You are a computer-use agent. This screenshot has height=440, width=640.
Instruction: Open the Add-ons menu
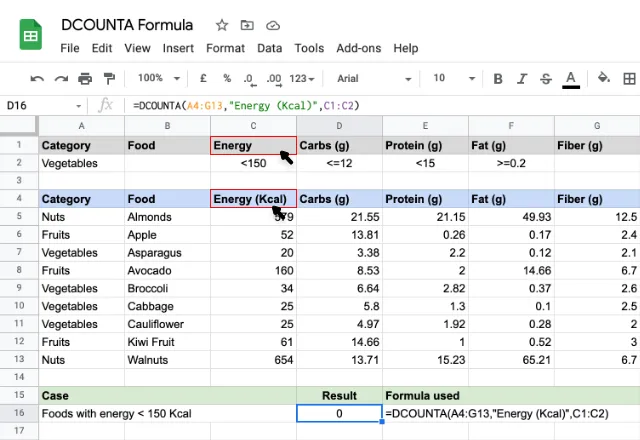click(358, 48)
